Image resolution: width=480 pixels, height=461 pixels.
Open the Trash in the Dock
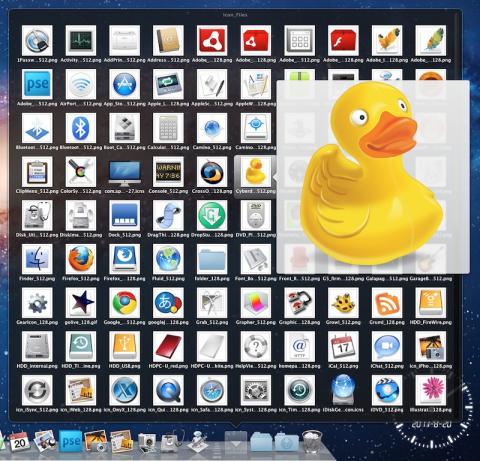point(312,442)
